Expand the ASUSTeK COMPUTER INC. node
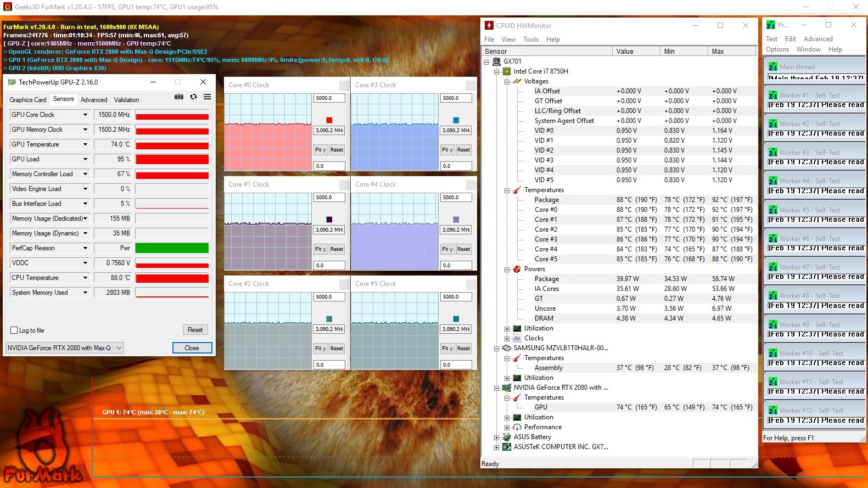The height and width of the screenshot is (488, 868). pos(496,447)
